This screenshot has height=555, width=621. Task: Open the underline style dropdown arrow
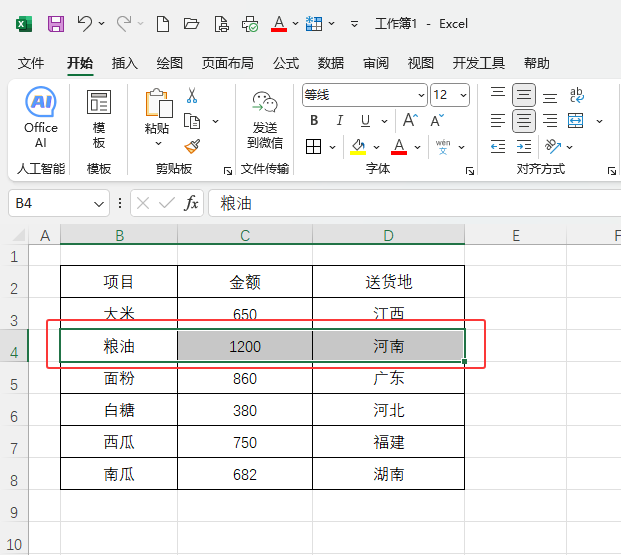[x=384, y=121]
